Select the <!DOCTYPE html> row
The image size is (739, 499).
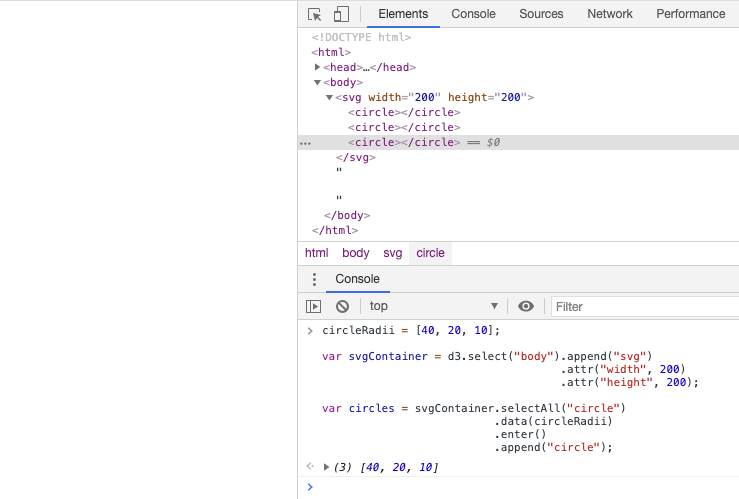pos(361,37)
